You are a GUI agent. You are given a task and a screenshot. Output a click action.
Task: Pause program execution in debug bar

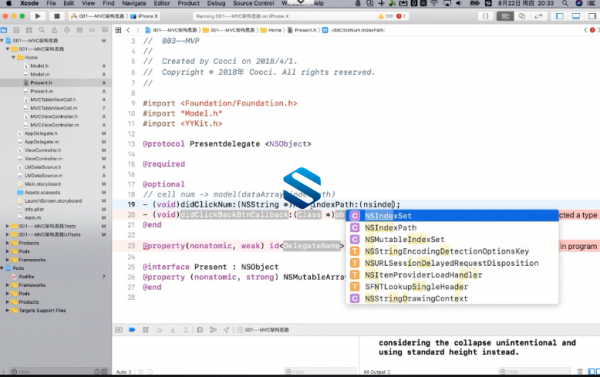tap(145, 330)
